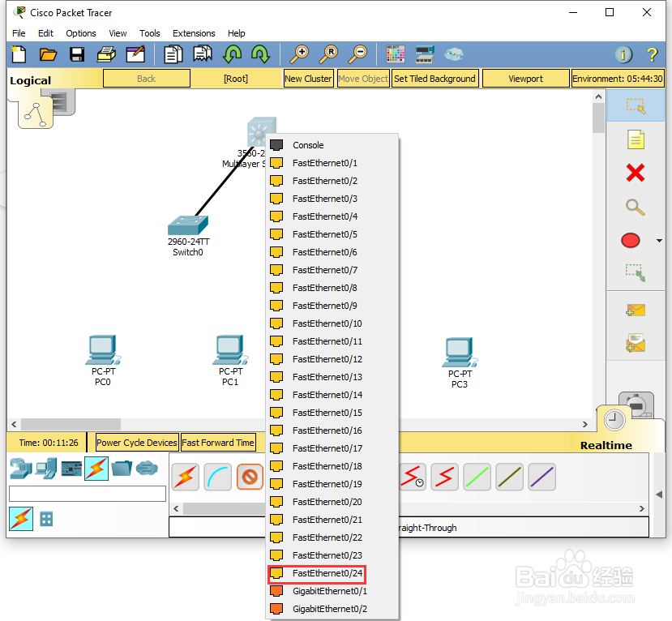Open the Help menu
Viewport: 672px width, 621px height.
[236, 33]
